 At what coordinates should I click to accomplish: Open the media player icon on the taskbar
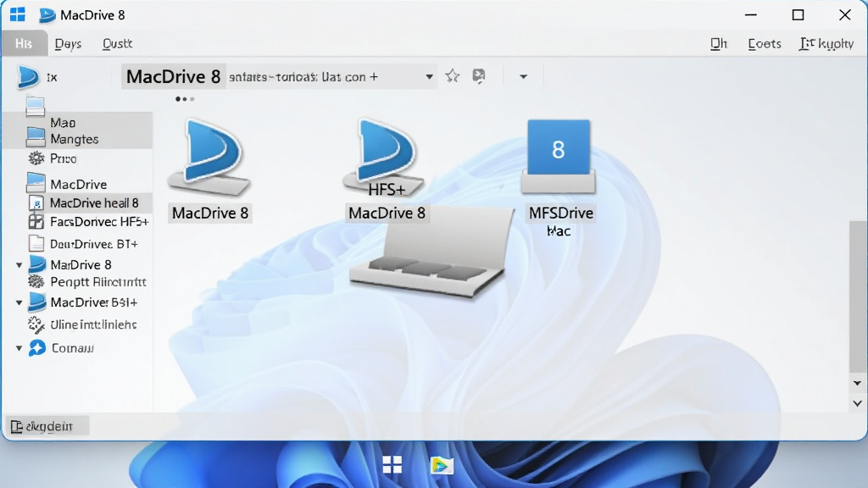(x=441, y=465)
